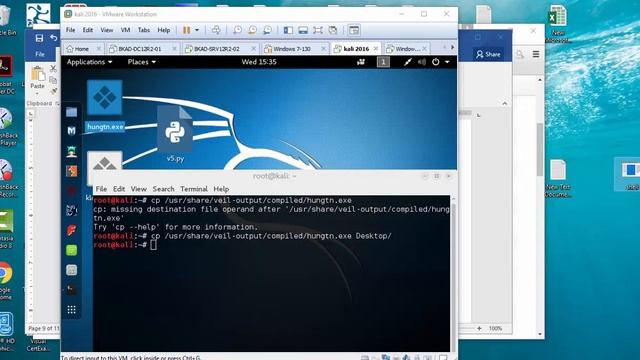
Task: Revert to snapshot using the middle clock icon
Action: point(252,30)
